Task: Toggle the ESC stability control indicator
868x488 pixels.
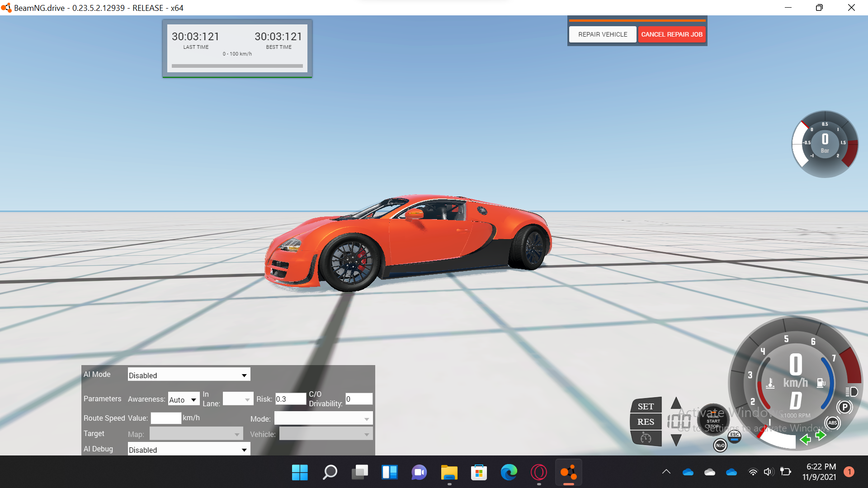Action: 735,436
